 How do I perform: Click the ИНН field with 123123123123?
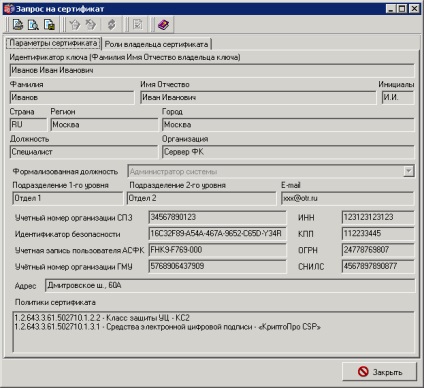(378, 217)
